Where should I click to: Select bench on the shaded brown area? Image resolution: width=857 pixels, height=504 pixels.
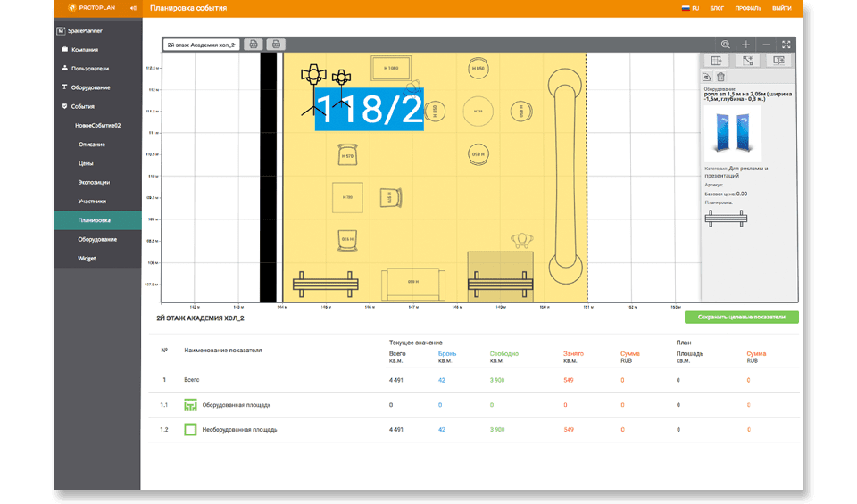[x=500, y=284]
